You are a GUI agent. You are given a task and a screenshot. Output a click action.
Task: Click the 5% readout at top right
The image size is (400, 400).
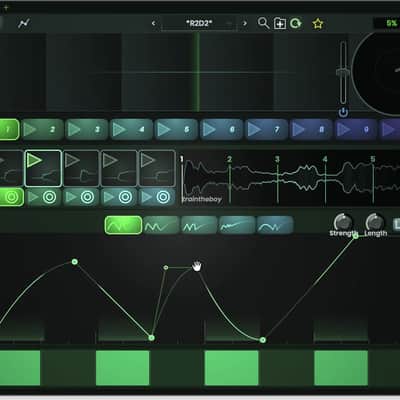tap(391, 23)
